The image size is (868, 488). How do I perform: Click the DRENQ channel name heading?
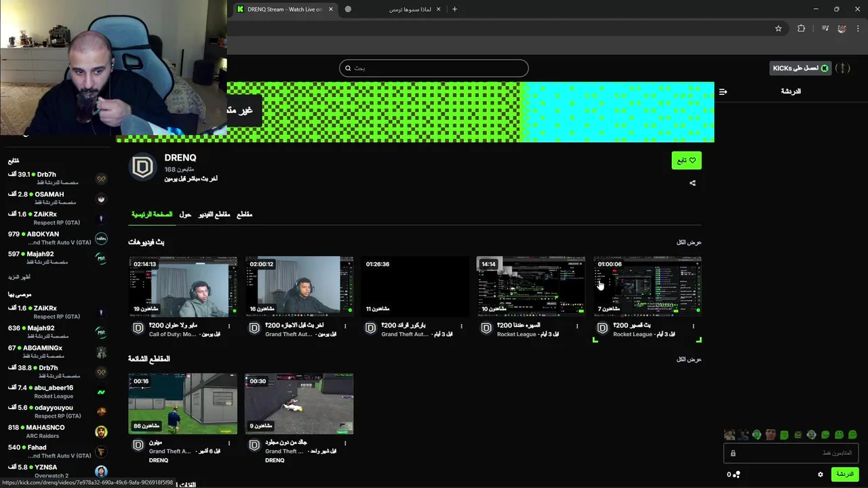click(180, 158)
